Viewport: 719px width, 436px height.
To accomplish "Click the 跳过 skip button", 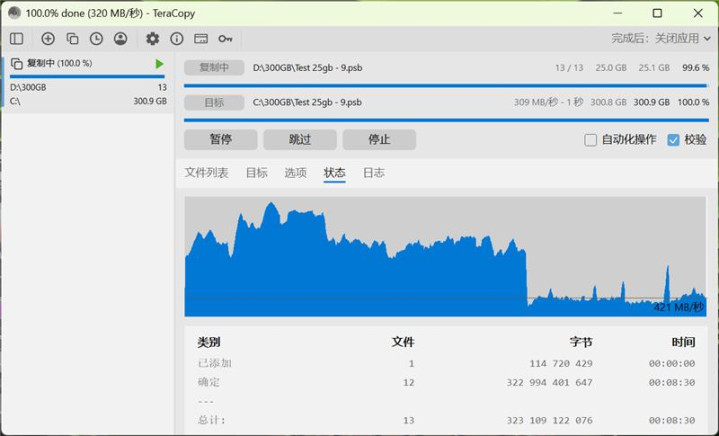I will (299, 140).
